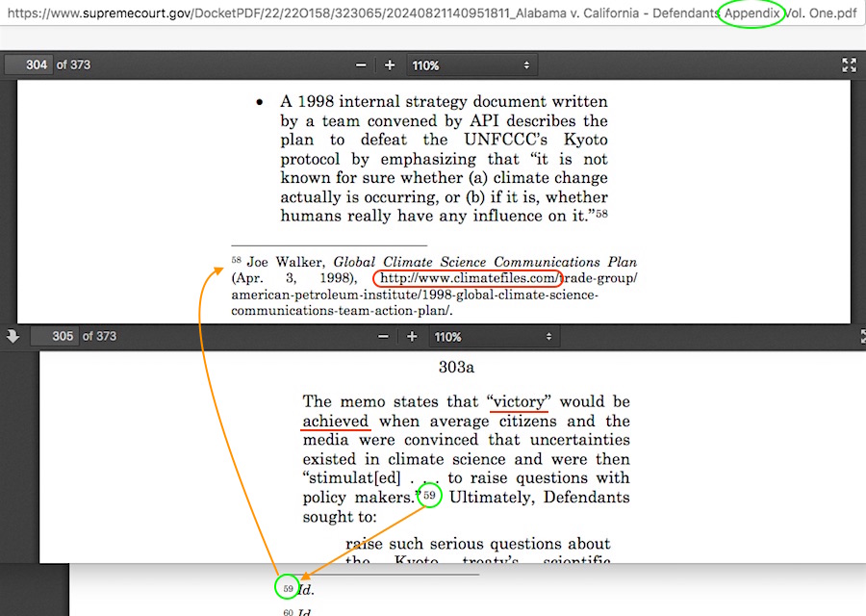Click the footnote 59 "Id." marker at bottom
Screen dimensions: 866x616
pyautogui.click(x=288, y=588)
